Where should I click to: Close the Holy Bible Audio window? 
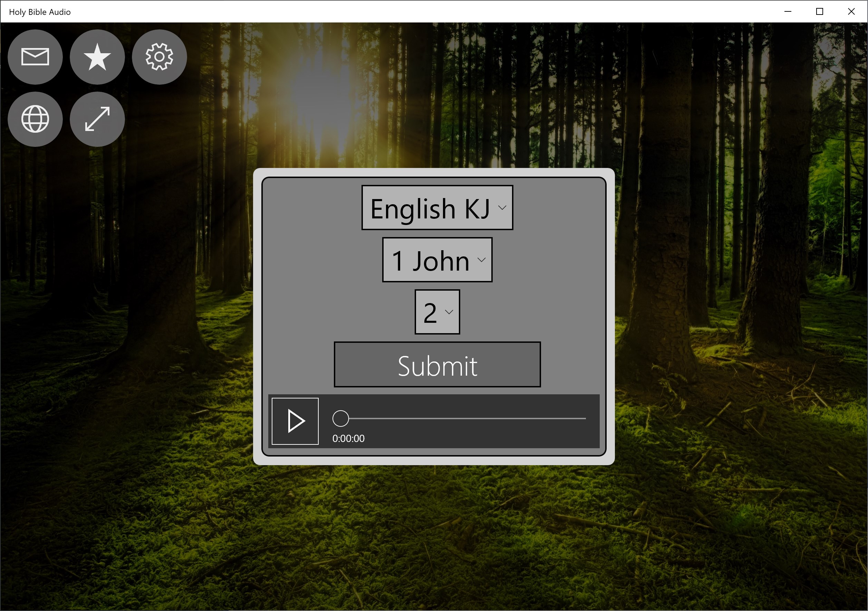click(851, 11)
